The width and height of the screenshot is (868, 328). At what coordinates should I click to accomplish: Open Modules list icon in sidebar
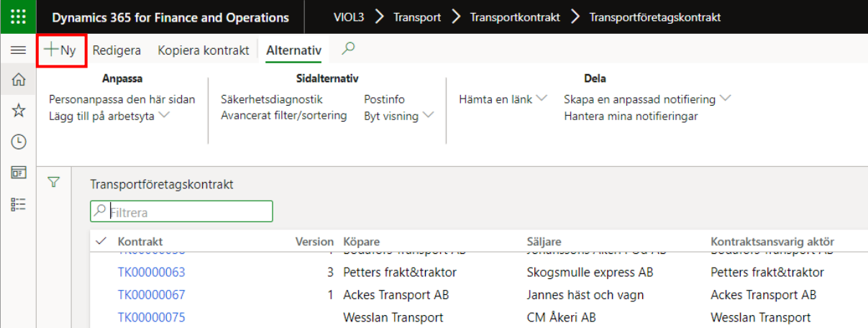[x=19, y=204]
